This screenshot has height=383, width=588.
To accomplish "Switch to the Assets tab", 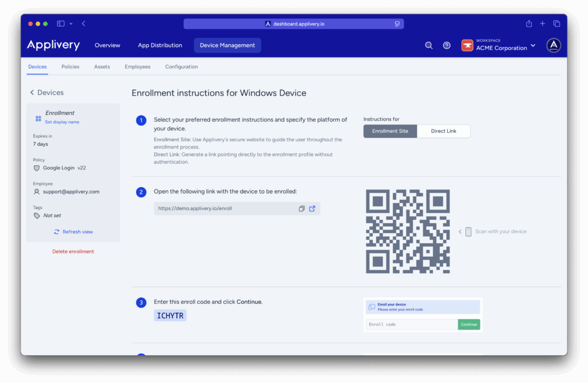I will pyautogui.click(x=102, y=67).
